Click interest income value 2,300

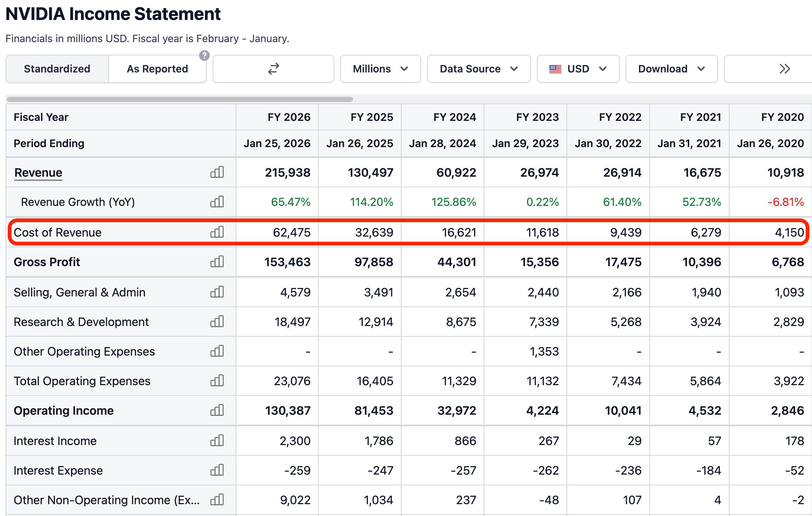pos(295,441)
